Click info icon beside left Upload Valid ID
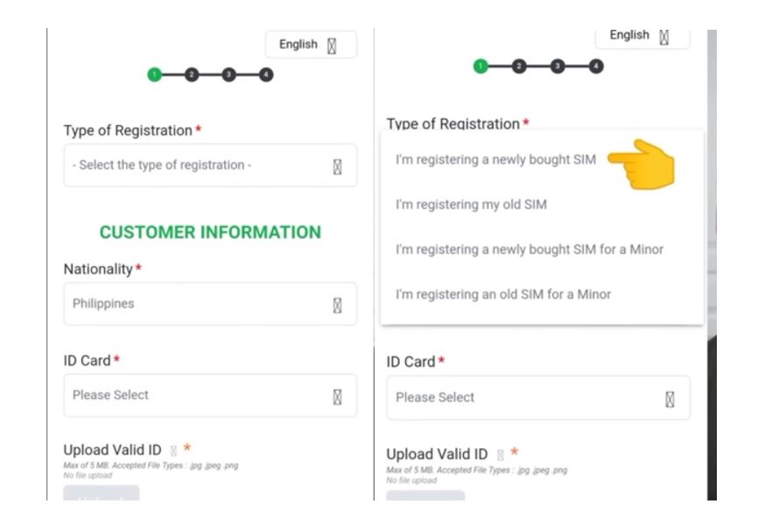758x532 pixels. point(173,451)
